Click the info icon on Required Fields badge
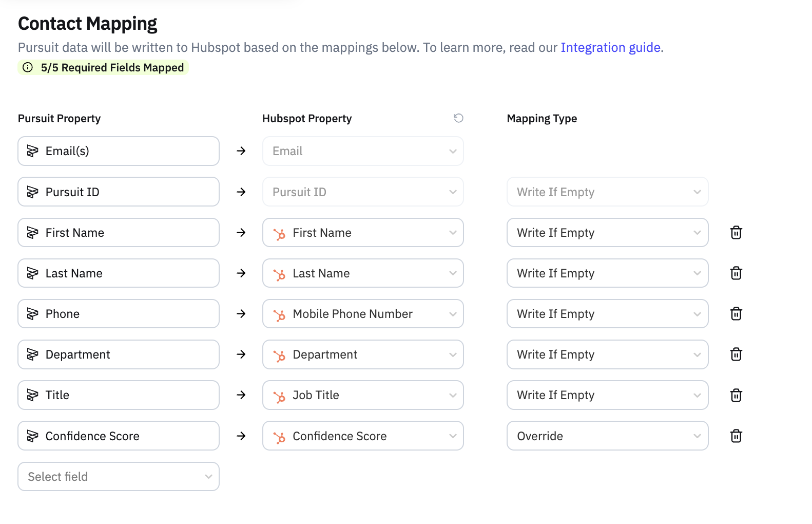 click(28, 67)
